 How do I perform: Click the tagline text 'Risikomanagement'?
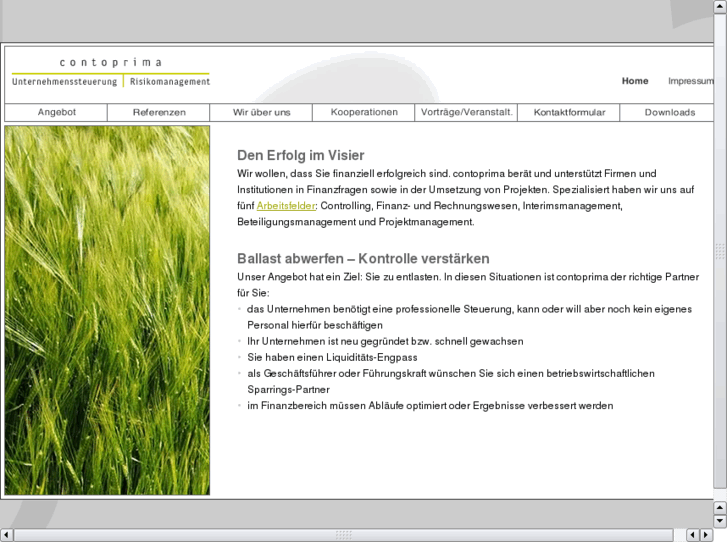coord(170,82)
